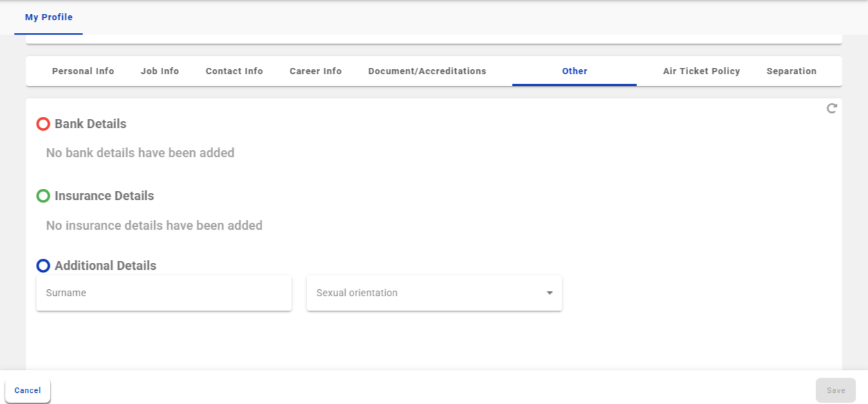Click the Bank Details section heading
This screenshot has height=404, width=868.
tap(91, 124)
